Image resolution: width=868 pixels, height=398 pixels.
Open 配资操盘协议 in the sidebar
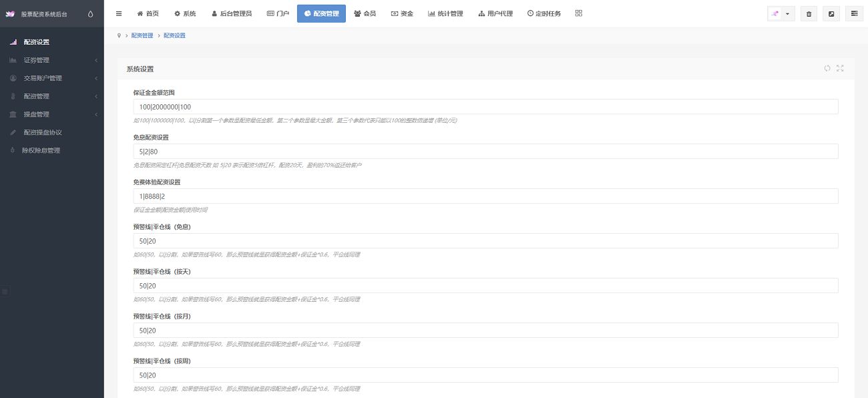coord(43,132)
